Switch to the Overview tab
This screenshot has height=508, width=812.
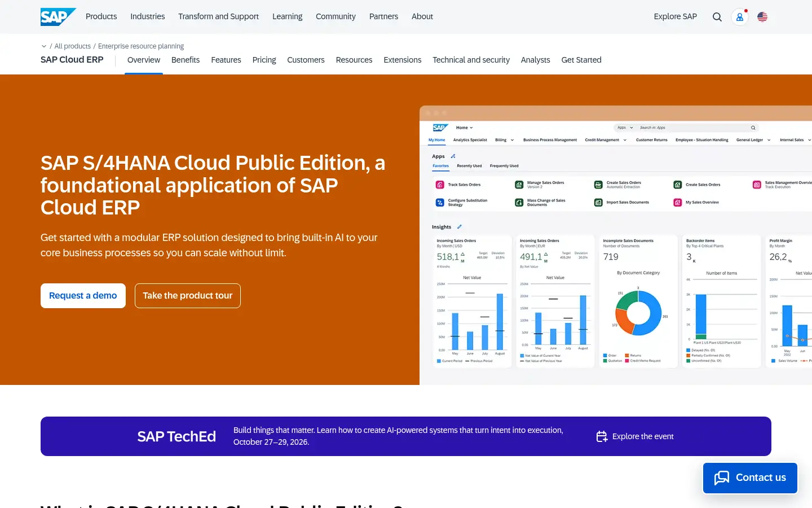[x=144, y=60]
